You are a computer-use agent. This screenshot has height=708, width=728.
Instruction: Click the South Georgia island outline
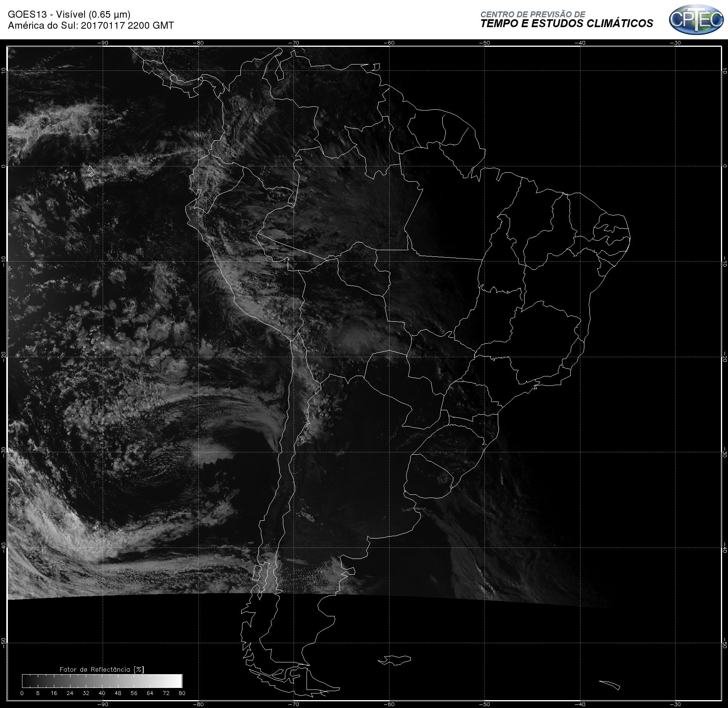[x=610, y=685]
